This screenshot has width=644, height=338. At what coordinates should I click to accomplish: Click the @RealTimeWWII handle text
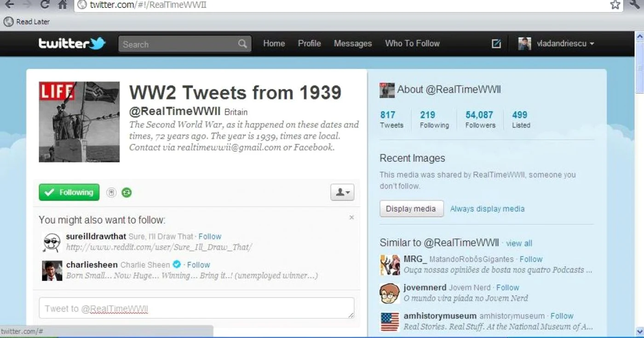click(175, 112)
